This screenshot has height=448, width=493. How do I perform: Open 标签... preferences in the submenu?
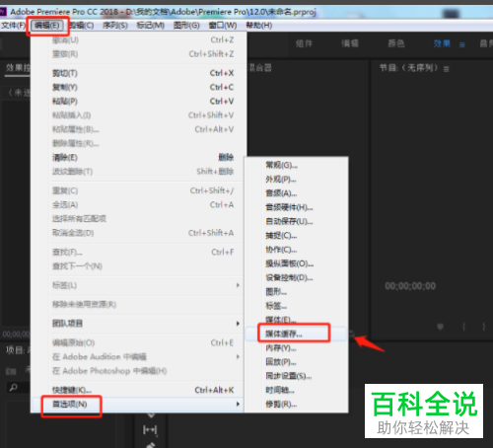click(296, 306)
